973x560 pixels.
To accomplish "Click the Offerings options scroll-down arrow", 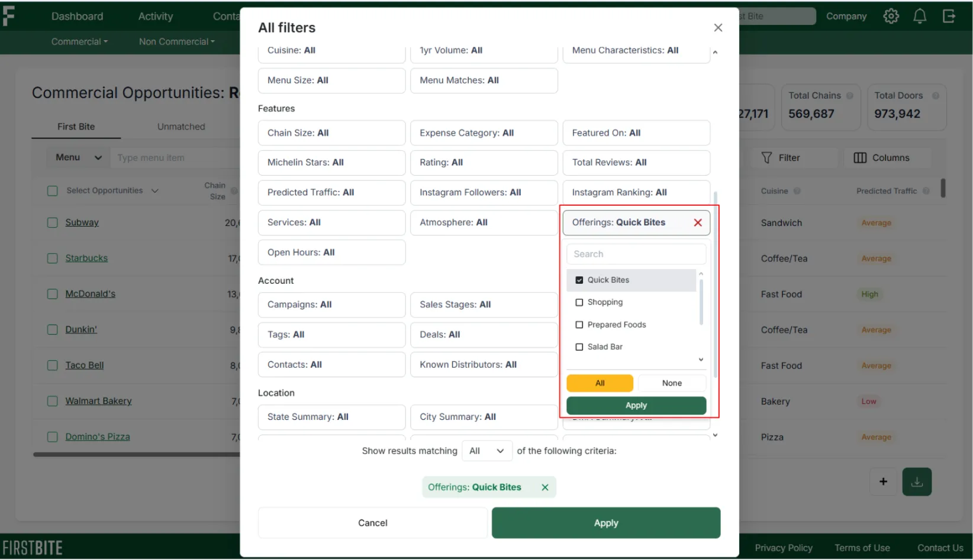I will [701, 360].
